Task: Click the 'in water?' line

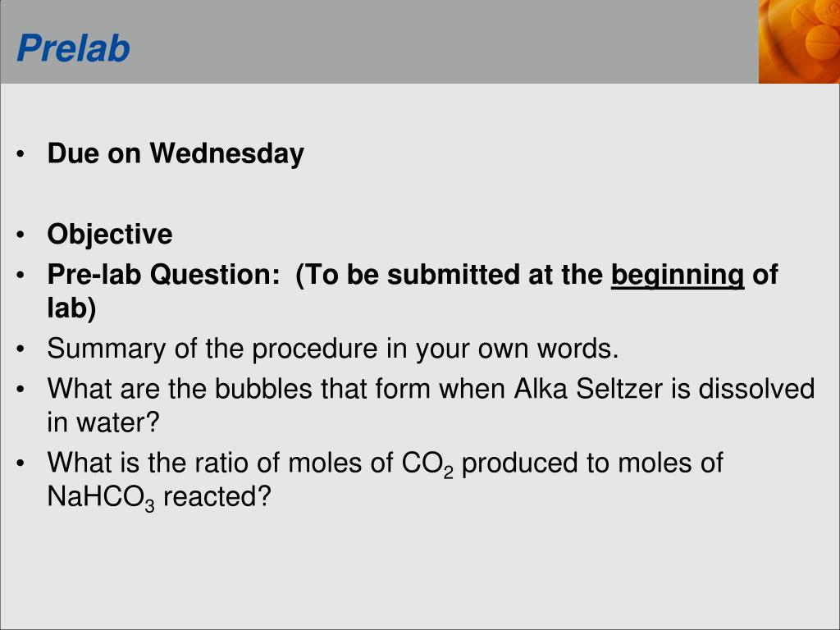Action: coord(103,422)
